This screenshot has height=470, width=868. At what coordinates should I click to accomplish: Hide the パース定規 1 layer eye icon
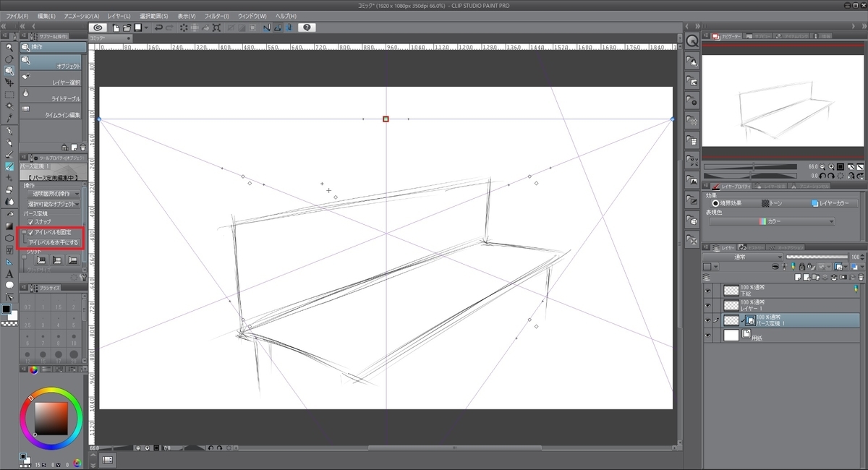(708, 320)
